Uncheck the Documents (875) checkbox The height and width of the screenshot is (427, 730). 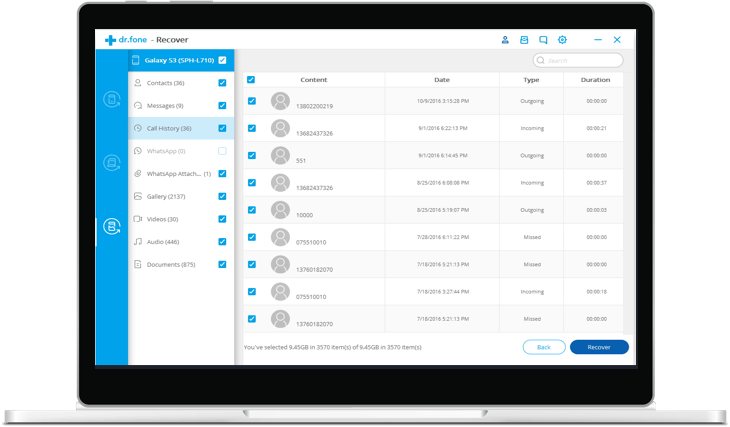223,264
